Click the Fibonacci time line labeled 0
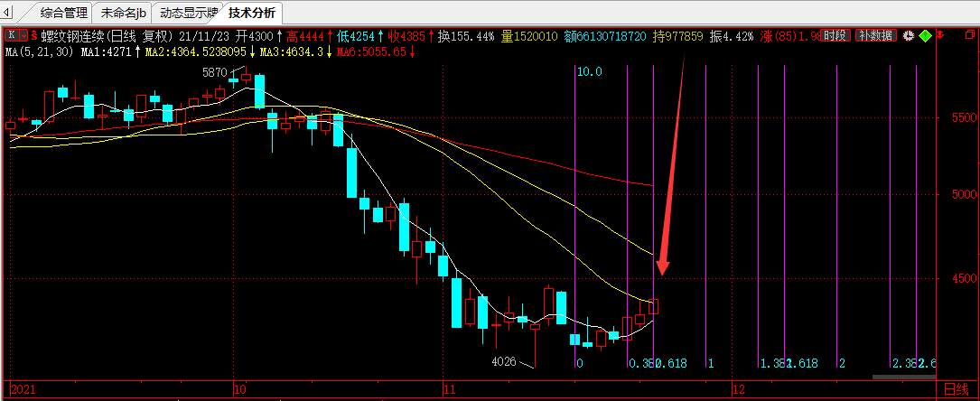980x401 pixels. [575, 216]
